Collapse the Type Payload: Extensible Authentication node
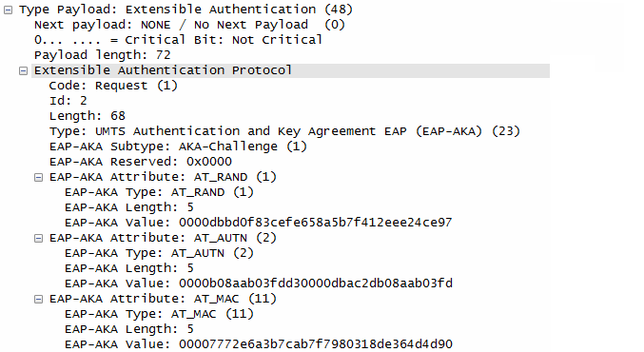The height and width of the screenshot is (352, 644). coord(8,10)
